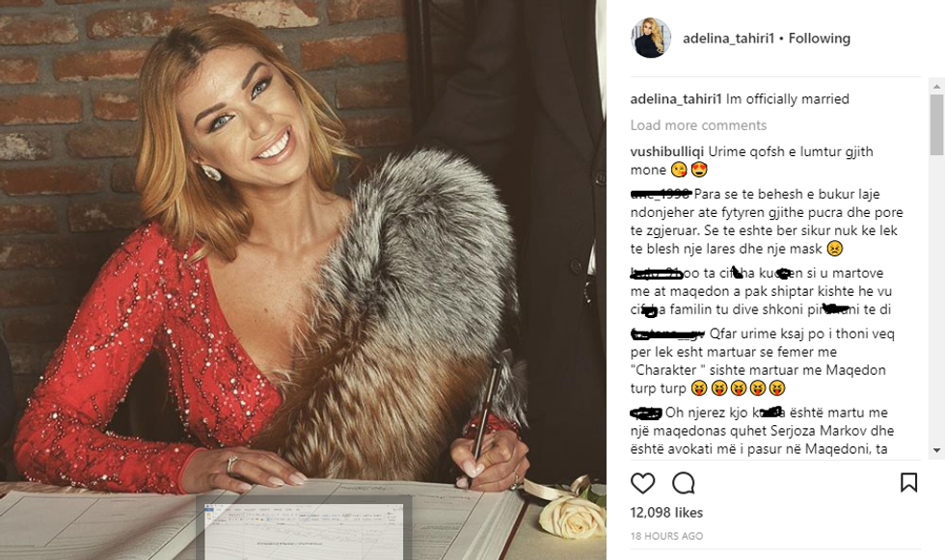945x560 pixels.
Task: Click adelina_tahiri1 username in post header
Action: click(x=728, y=39)
